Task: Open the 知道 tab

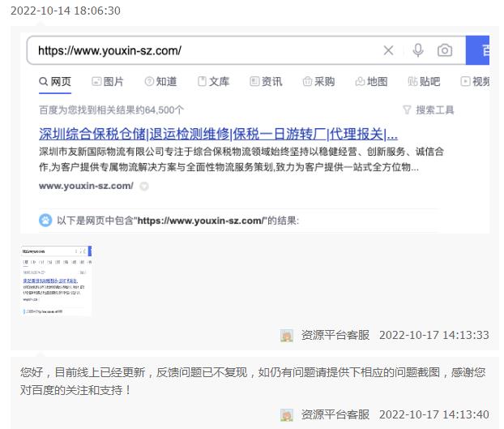Action: click(160, 81)
